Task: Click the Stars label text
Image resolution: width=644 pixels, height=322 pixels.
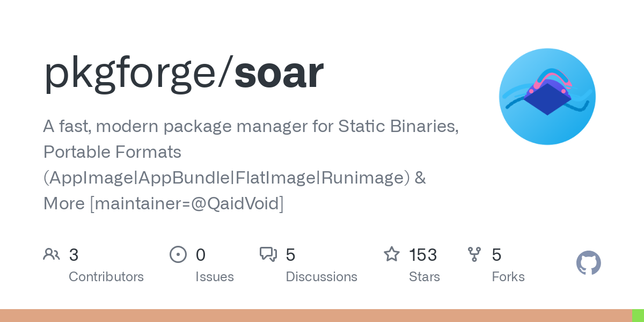Action: click(425, 277)
